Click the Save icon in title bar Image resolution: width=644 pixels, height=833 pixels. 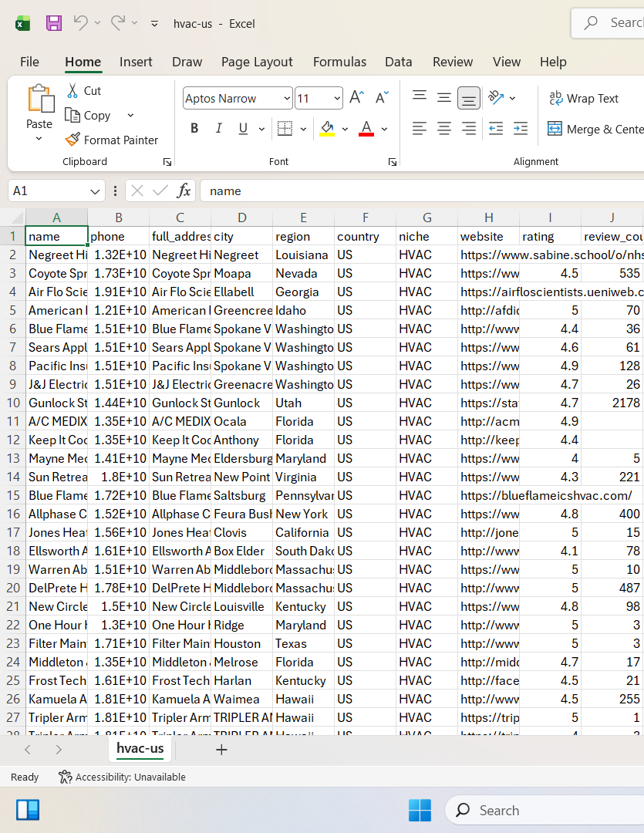pyautogui.click(x=54, y=23)
